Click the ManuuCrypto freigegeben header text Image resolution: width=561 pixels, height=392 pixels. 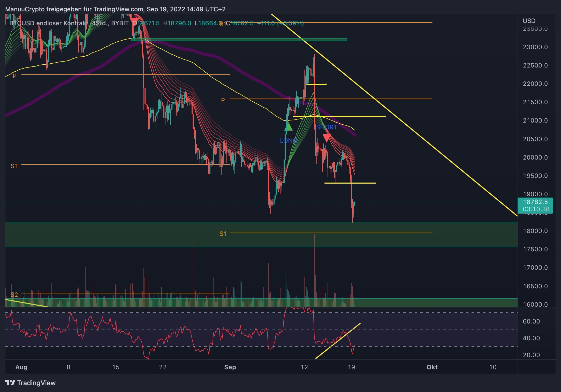115,9
